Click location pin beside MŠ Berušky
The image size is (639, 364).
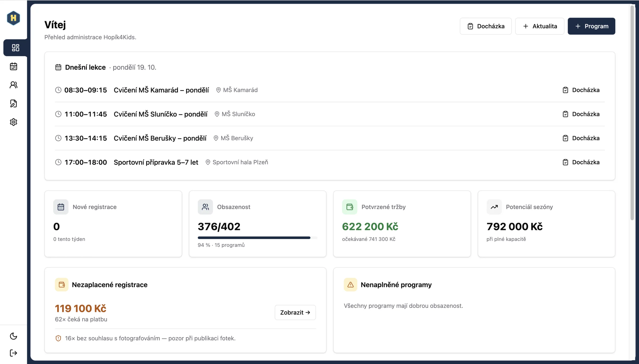click(x=216, y=138)
